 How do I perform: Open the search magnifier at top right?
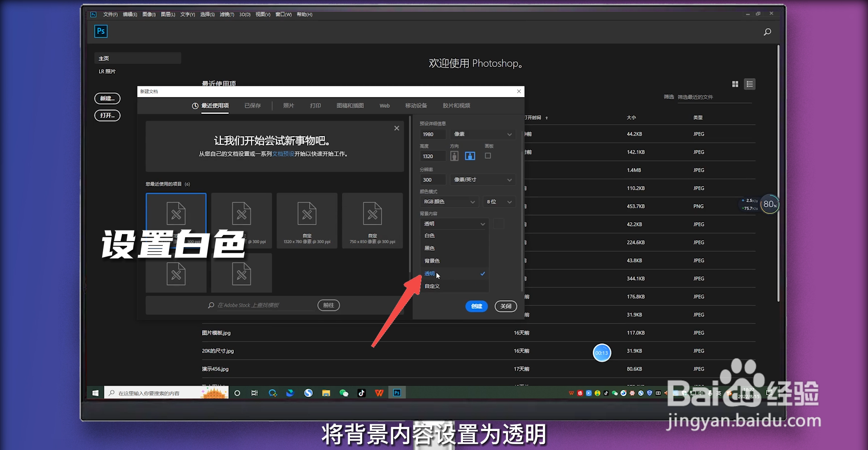767,32
